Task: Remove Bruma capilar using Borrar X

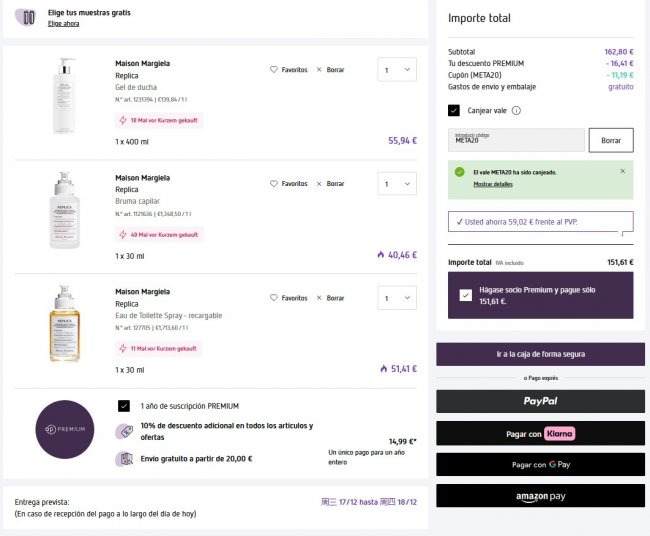Action: pos(319,184)
